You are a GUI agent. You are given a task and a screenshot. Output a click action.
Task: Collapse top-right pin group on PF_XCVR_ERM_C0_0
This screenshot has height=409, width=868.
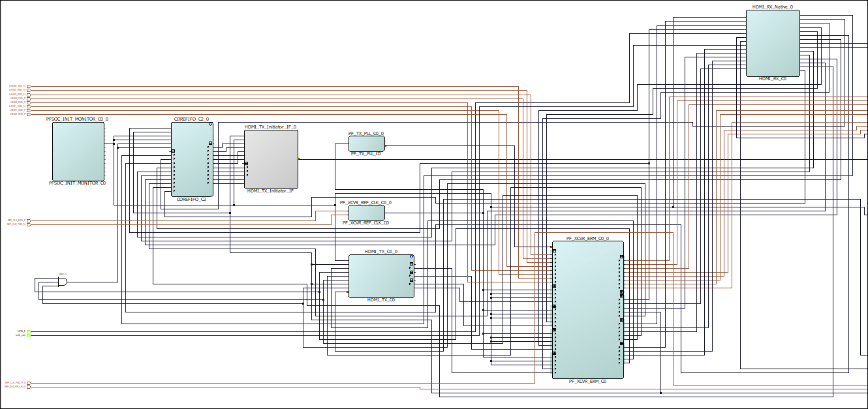[x=621, y=257]
